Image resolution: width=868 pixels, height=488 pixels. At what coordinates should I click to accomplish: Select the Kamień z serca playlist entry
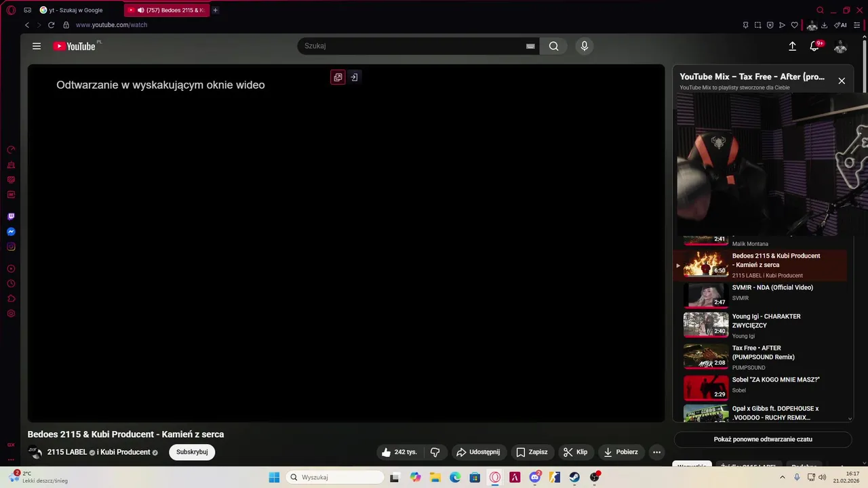pos(760,265)
